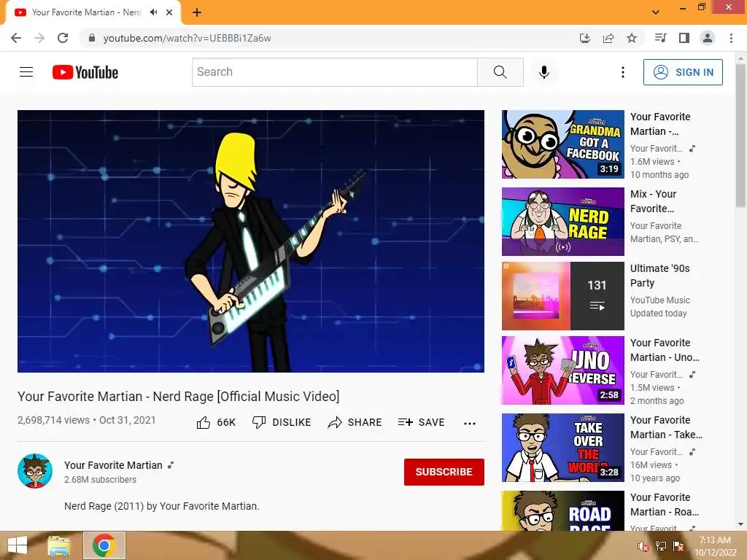This screenshot has height=560, width=747.
Task: Click the muted volume tray icon
Action: [643, 546]
